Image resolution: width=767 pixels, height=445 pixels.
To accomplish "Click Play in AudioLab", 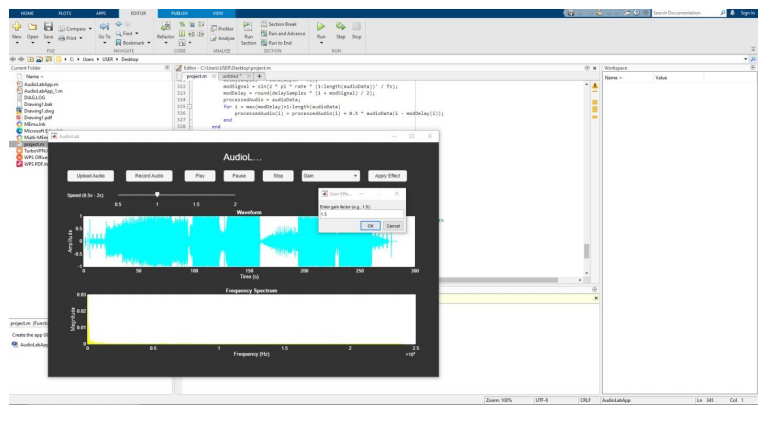I will tap(200, 176).
